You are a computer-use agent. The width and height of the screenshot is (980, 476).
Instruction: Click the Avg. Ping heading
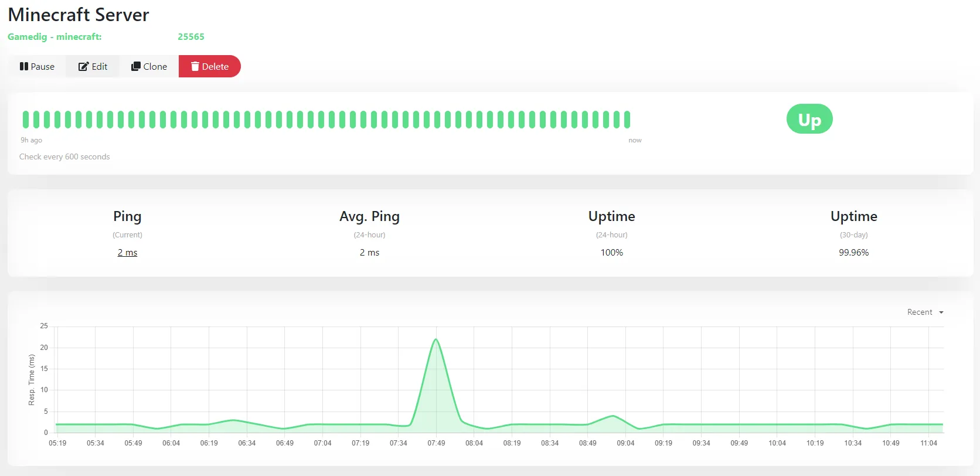click(x=369, y=217)
